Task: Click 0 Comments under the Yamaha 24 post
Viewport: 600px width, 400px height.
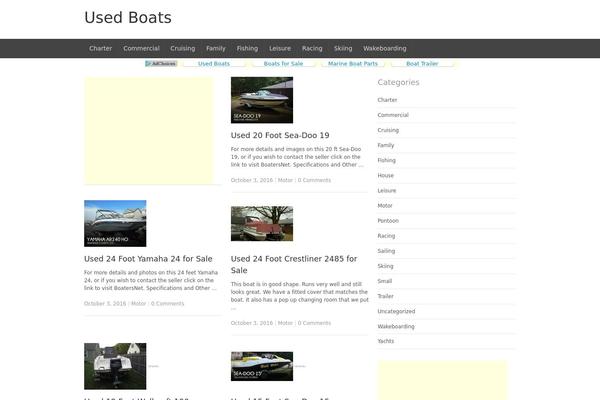Action: (x=167, y=304)
